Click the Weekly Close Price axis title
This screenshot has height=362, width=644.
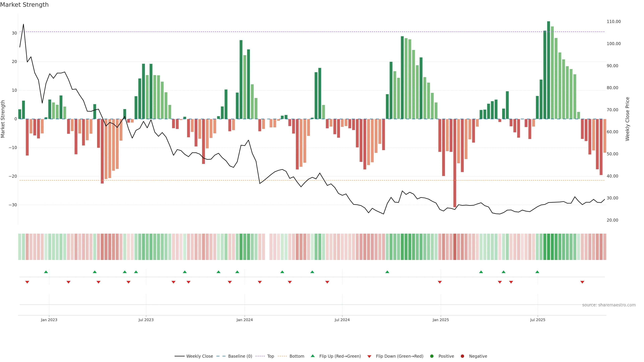coord(627,119)
